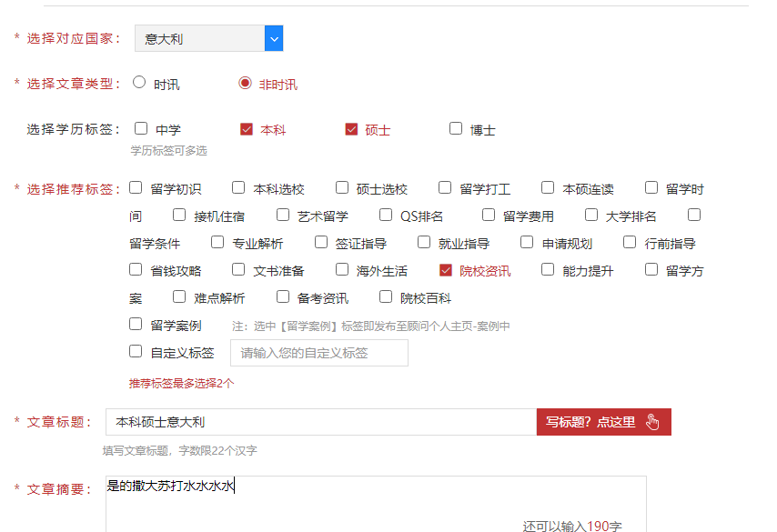The image size is (777, 532).
Task: Check the 省钱攻略 tag
Action: pyautogui.click(x=136, y=269)
